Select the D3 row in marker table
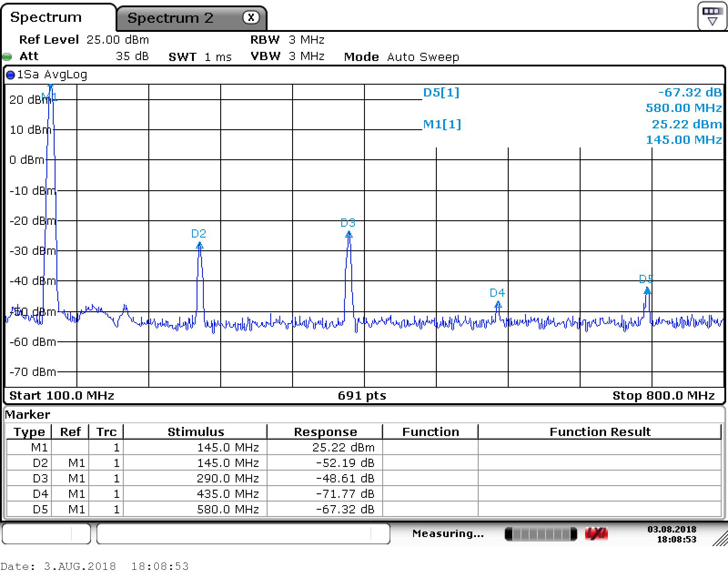Viewport: 728px width, 588px height. coord(364,478)
